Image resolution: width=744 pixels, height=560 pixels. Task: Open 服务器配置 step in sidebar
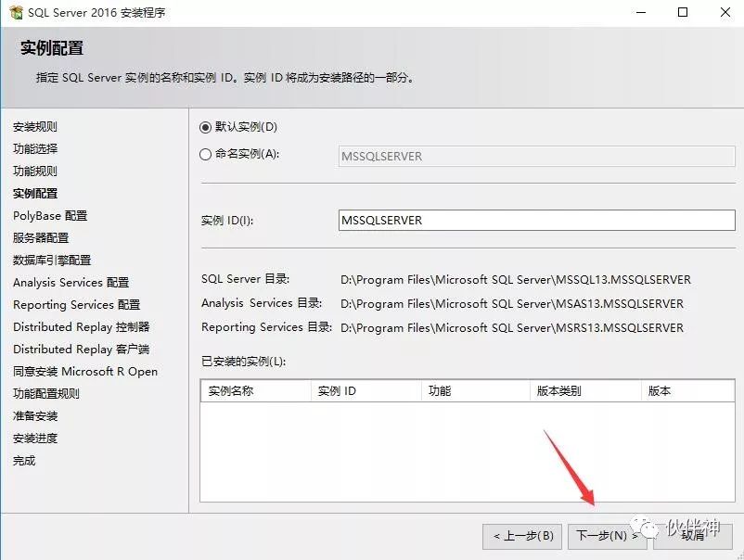click(x=41, y=238)
